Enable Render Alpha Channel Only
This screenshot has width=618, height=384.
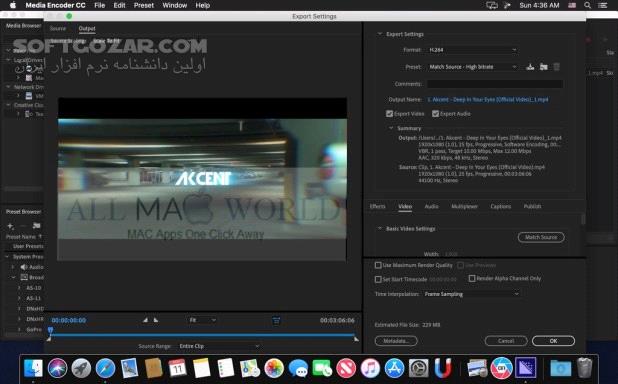(472, 278)
